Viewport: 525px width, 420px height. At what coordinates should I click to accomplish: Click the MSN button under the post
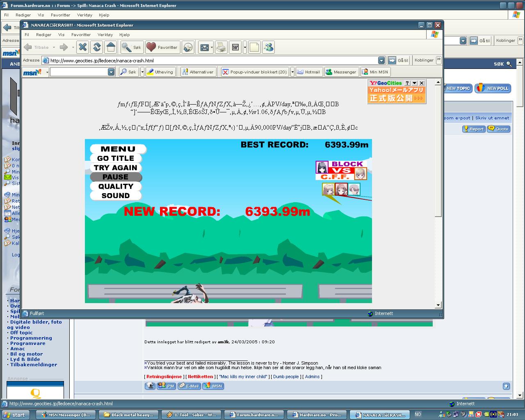(x=213, y=386)
